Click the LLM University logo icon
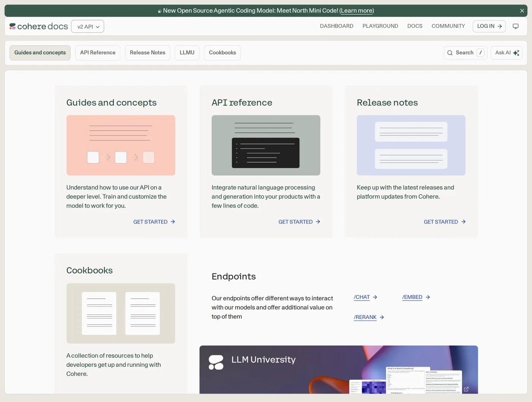532x402 pixels. [x=216, y=363]
